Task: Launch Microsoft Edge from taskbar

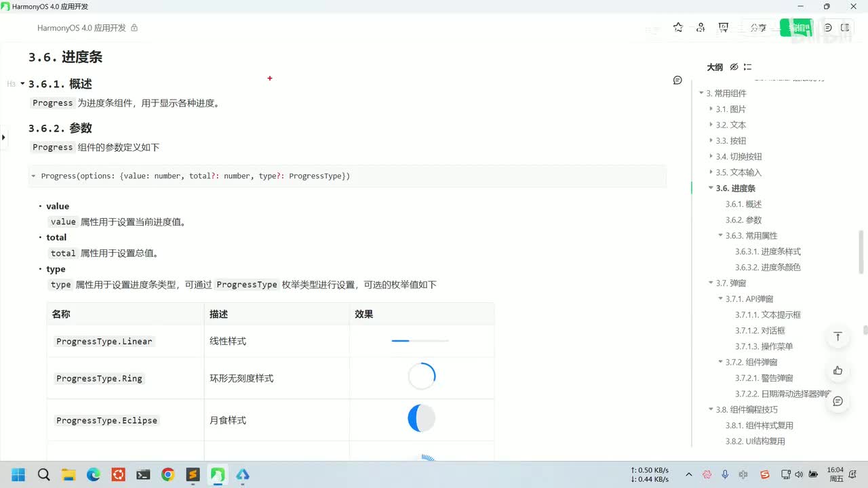Action: [94, 474]
